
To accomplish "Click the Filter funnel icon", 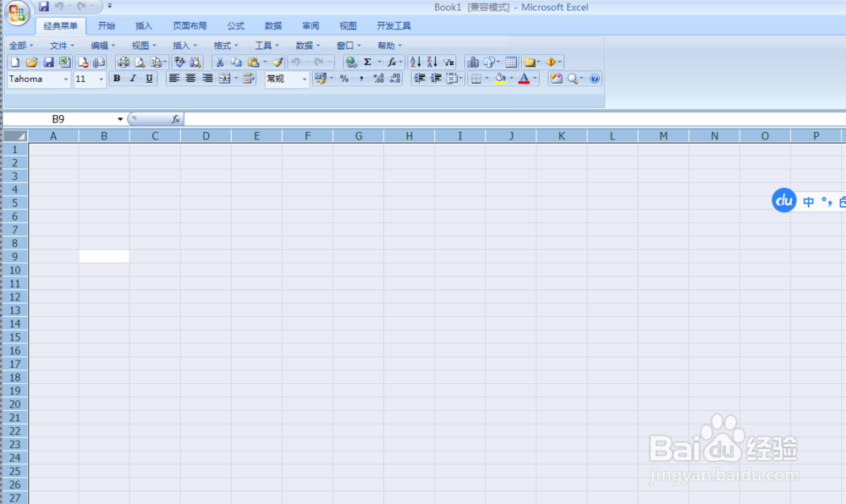I will [x=448, y=63].
